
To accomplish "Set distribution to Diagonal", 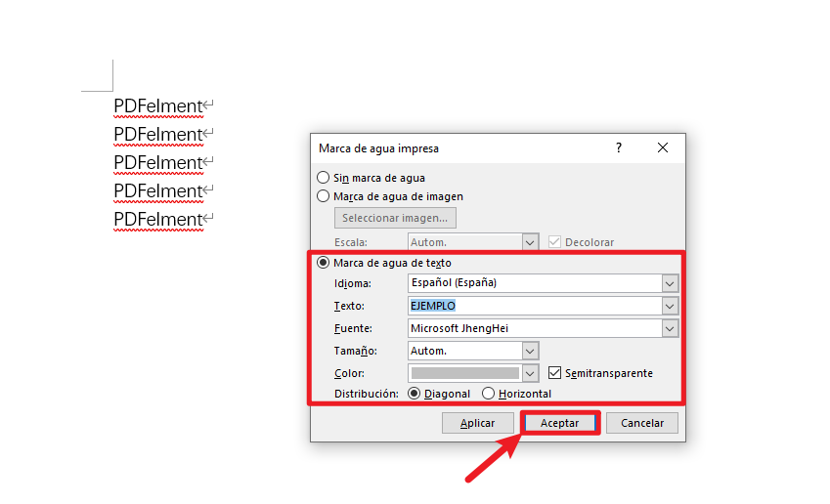I will tap(415, 394).
